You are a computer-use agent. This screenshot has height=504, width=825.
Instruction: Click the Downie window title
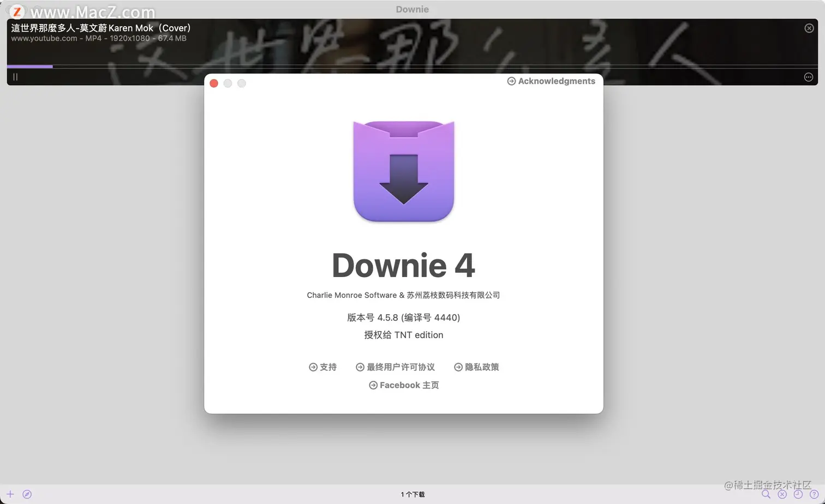(412, 9)
